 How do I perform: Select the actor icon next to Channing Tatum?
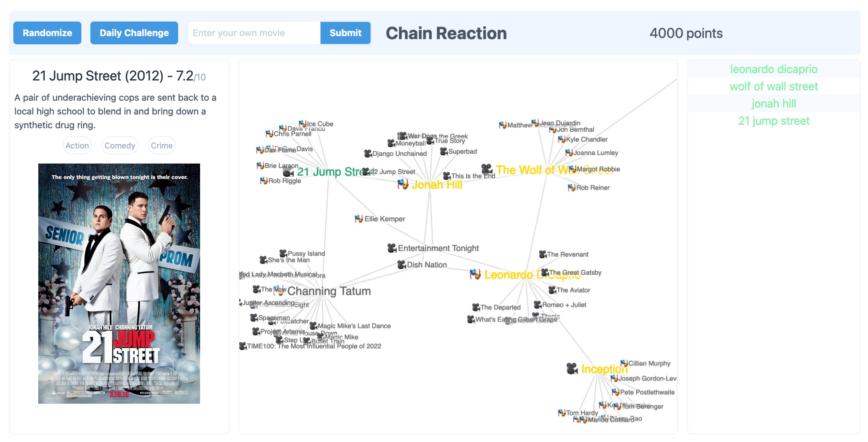(280, 291)
